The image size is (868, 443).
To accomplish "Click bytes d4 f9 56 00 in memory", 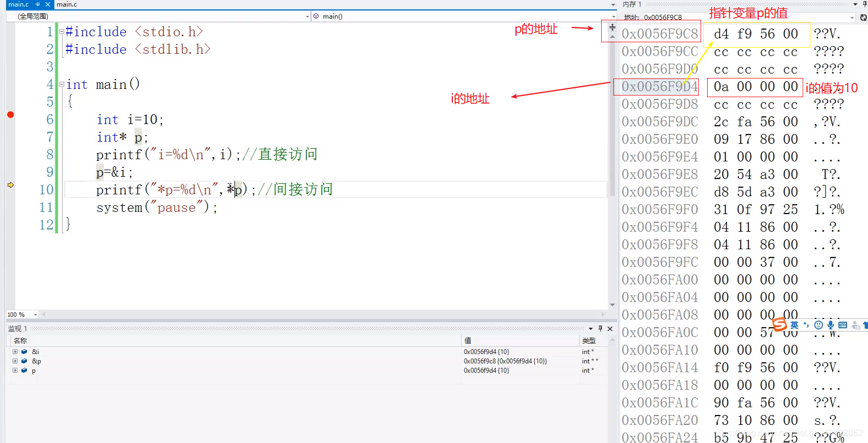I will [755, 34].
